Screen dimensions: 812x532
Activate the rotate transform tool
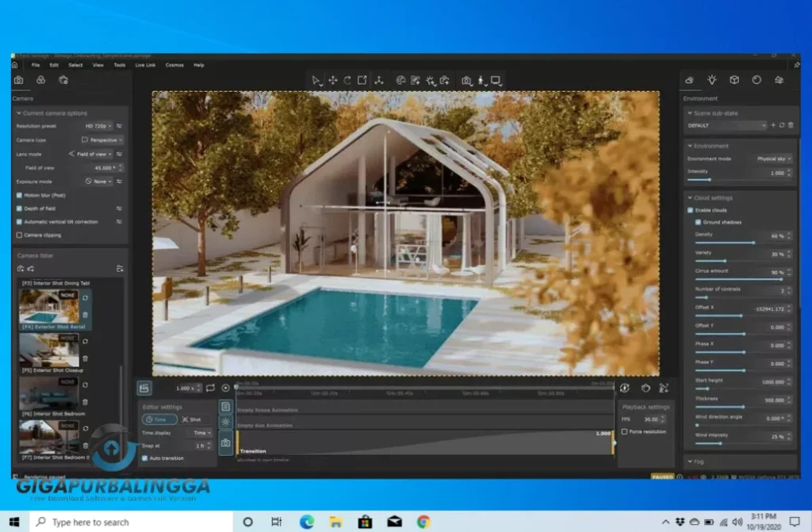pos(347,80)
